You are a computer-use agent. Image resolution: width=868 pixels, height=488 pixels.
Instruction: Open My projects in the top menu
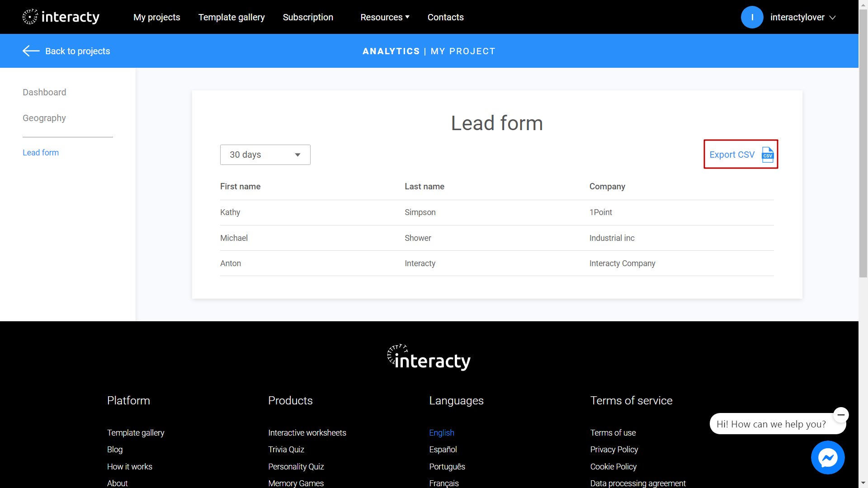click(x=156, y=17)
